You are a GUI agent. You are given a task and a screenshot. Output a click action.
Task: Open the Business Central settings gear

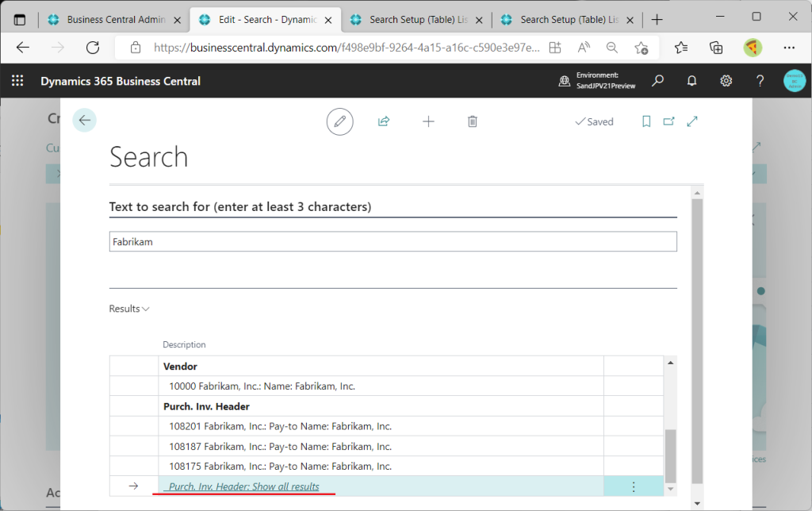pos(726,81)
